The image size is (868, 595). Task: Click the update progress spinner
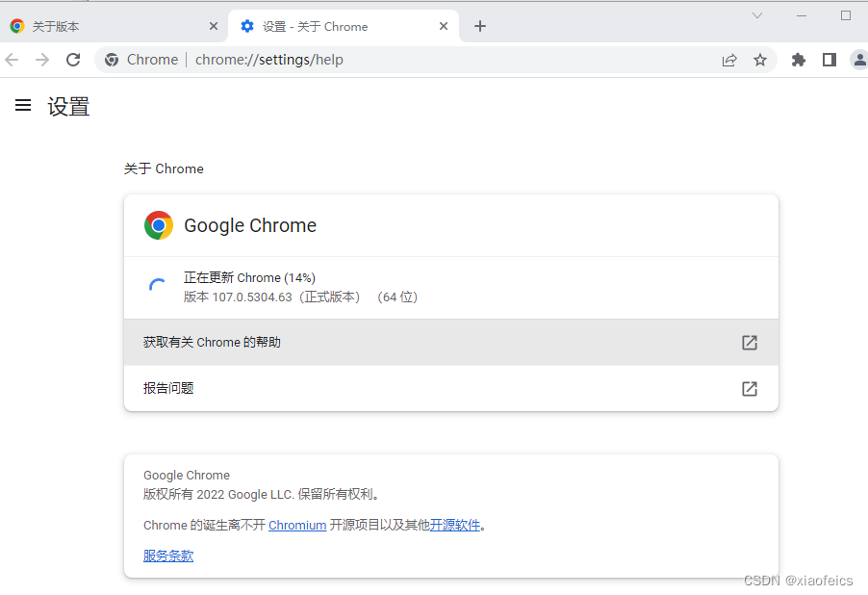(x=157, y=287)
